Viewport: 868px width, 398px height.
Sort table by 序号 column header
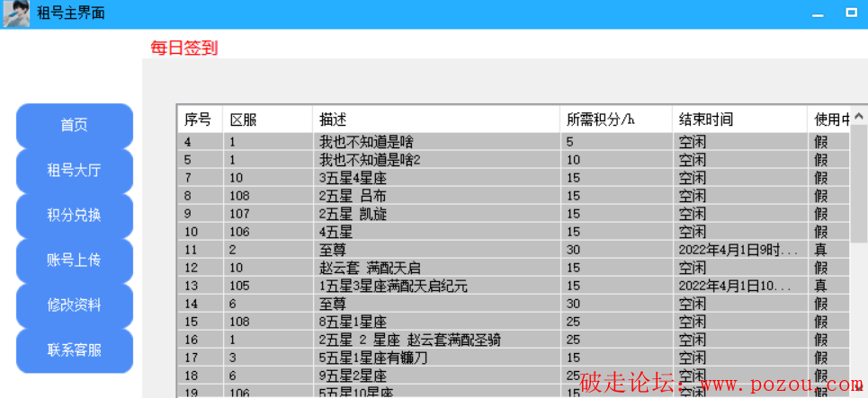(x=199, y=119)
